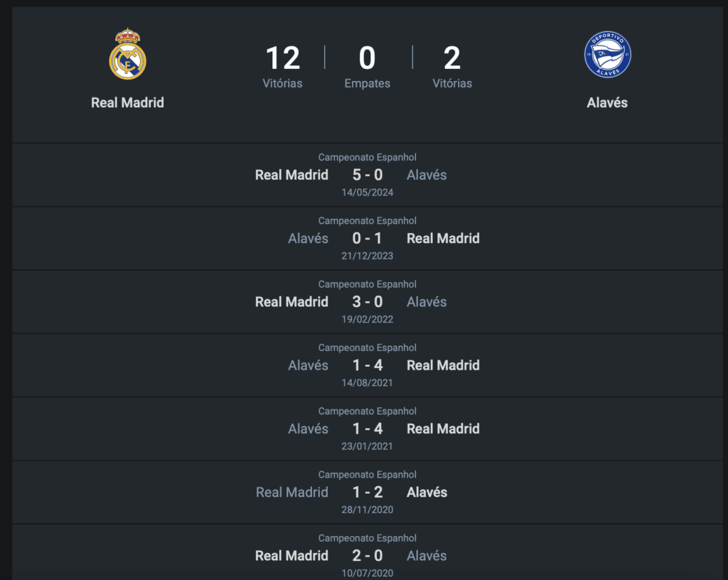Select the Alavés team name header
Viewport: 728px width, 580px height.
(x=607, y=102)
